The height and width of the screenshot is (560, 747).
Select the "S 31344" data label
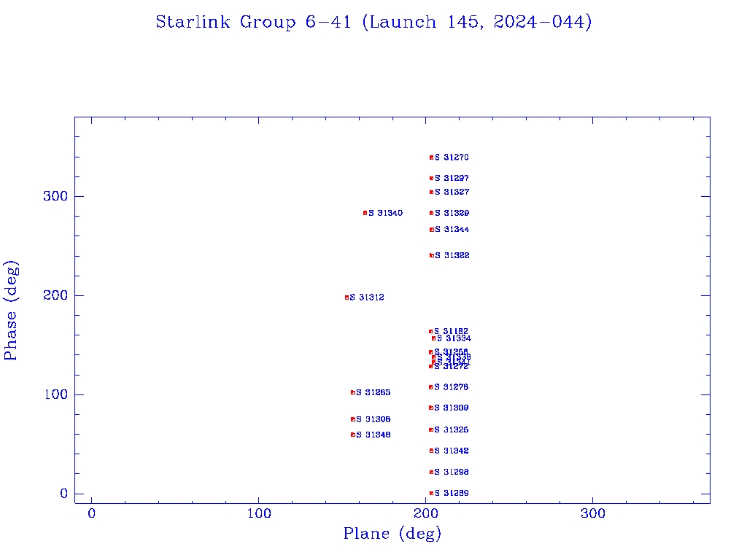[x=452, y=230]
